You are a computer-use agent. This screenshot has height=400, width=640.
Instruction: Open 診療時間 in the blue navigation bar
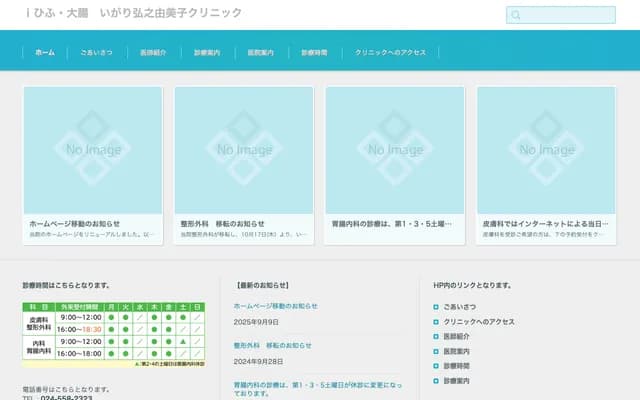pos(314,53)
